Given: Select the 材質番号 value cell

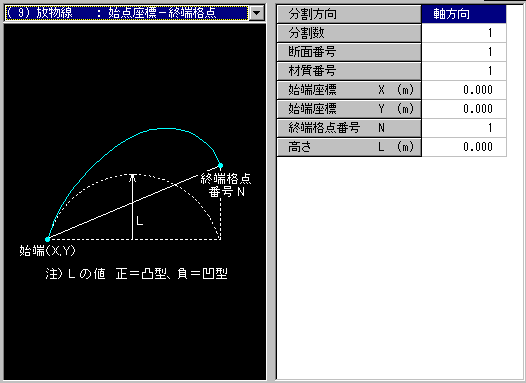Looking at the screenshot, I should click(x=464, y=71).
